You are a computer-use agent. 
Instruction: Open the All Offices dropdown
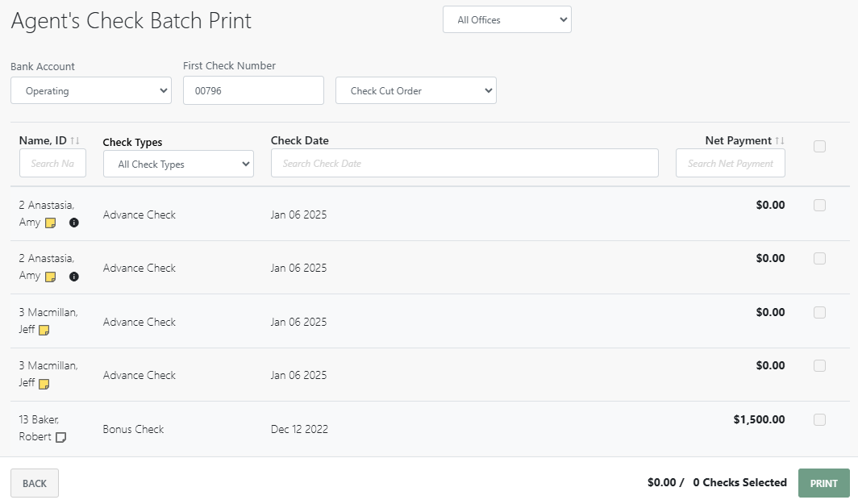click(506, 20)
